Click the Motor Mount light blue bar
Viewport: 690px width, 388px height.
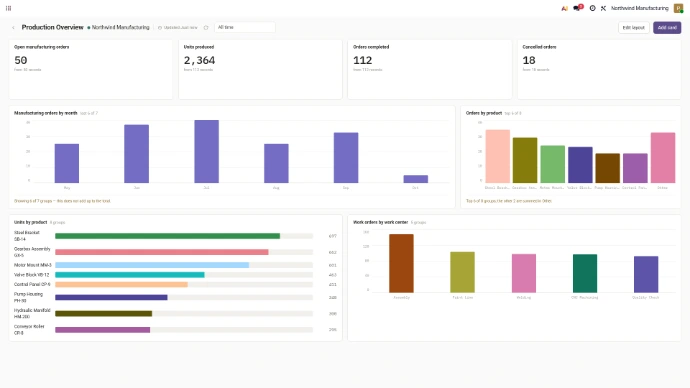click(x=152, y=265)
